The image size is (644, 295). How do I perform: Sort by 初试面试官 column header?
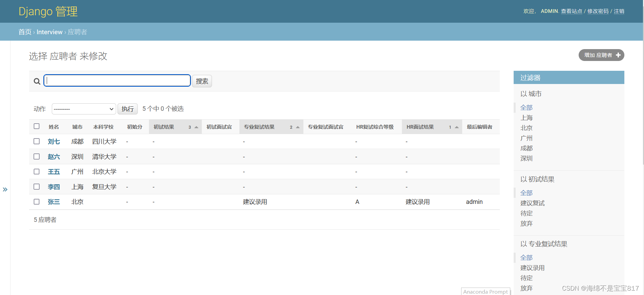(219, 127)
